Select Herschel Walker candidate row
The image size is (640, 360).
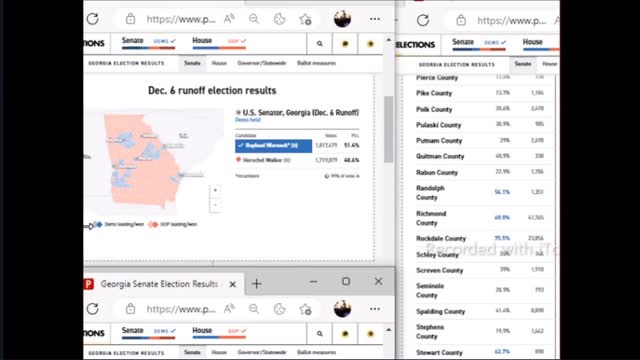click(297, 160)
